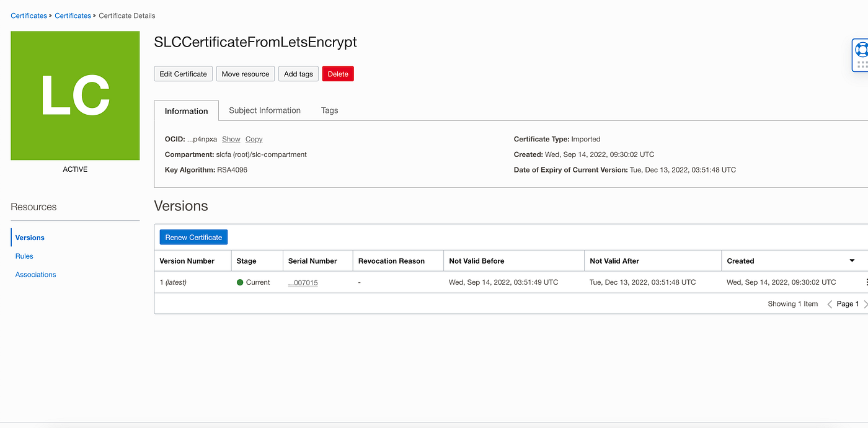Open first Certificates breadcrumb link

[x=29, y=16]
